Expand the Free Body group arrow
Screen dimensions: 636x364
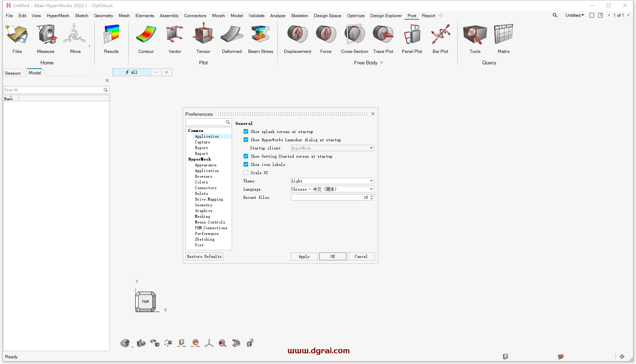[x=381, y=63]
